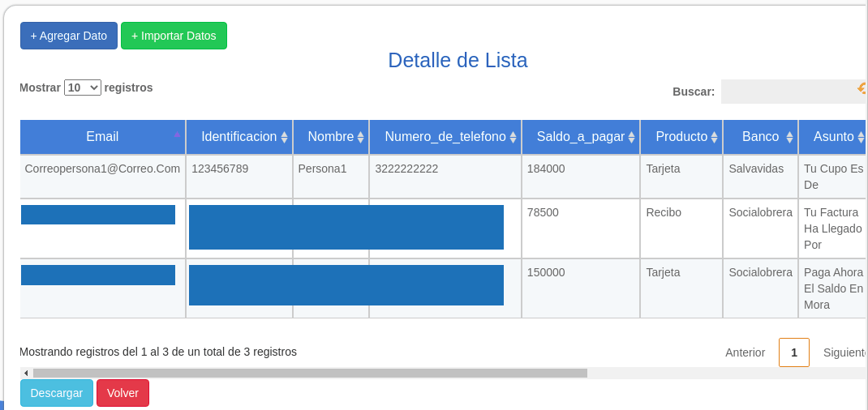Click the + Agregar Dato button

[69, 36]
